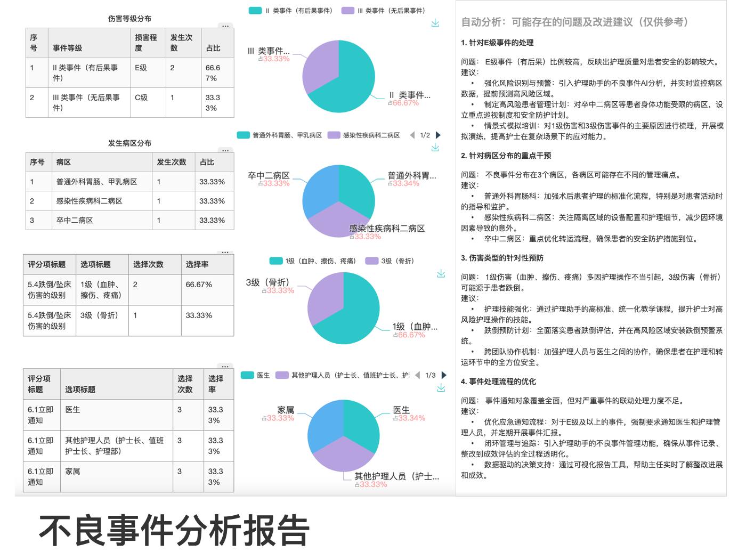Viewport: 746px width, 560px height.
Task: Download the 伤害等级分布 pie chart
Action: [x=435, y=23]
